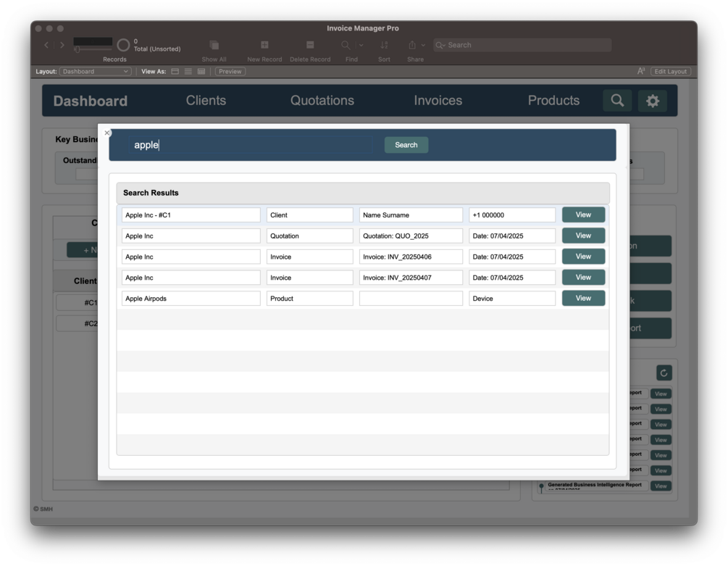Click the Invoice: INV_20250407 cell
Screen dimensions: 728x566
(411, 278)
